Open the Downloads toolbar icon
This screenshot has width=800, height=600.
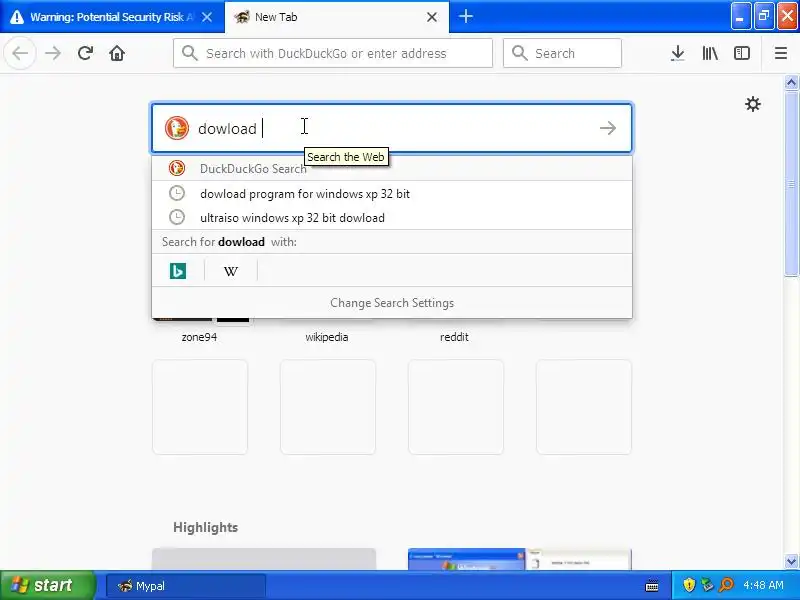[678, 53]
